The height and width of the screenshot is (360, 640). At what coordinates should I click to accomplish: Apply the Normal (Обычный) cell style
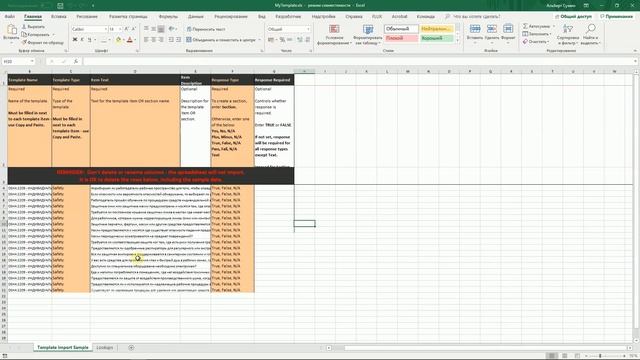tap(401, 29)
